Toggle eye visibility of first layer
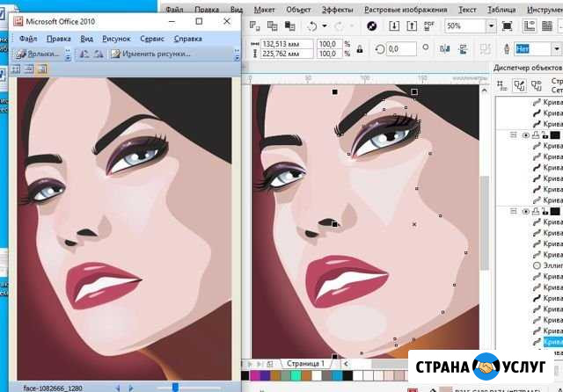The image size is (563, 392). (x=526, y=135)
